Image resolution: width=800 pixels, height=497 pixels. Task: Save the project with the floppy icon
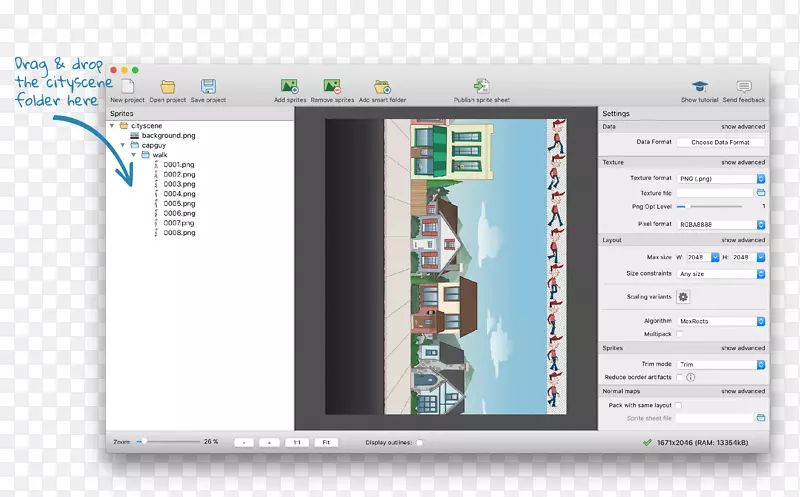[208, 87]
